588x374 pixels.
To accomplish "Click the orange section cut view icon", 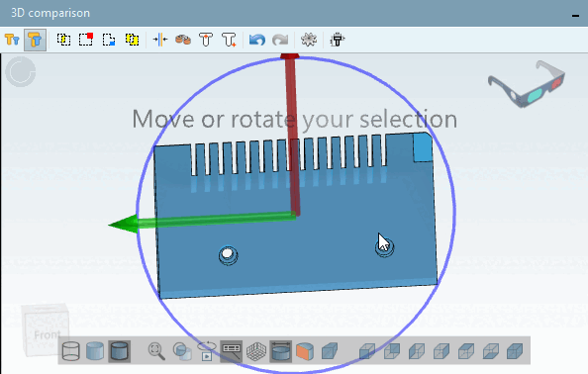I will [x=305, y=351].
